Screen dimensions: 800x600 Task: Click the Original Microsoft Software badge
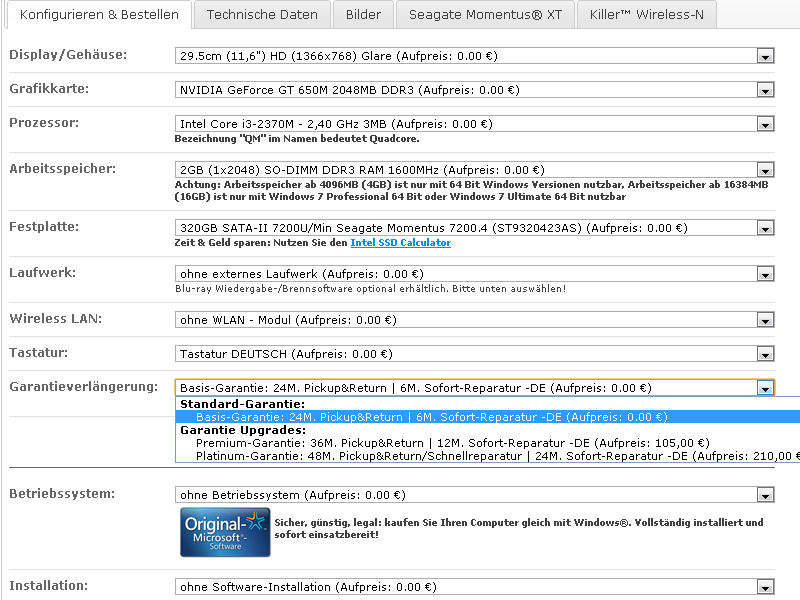[x=225, y=532]
